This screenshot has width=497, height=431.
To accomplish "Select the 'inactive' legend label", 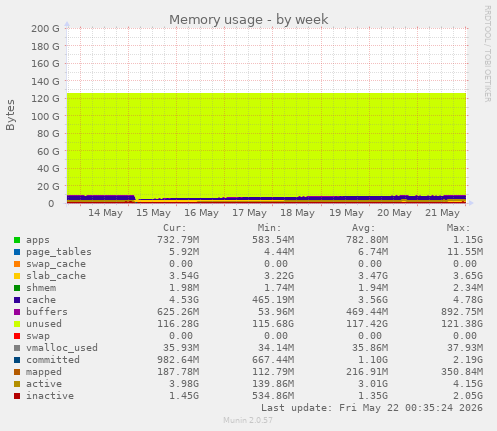I will [x=50, y=396].
